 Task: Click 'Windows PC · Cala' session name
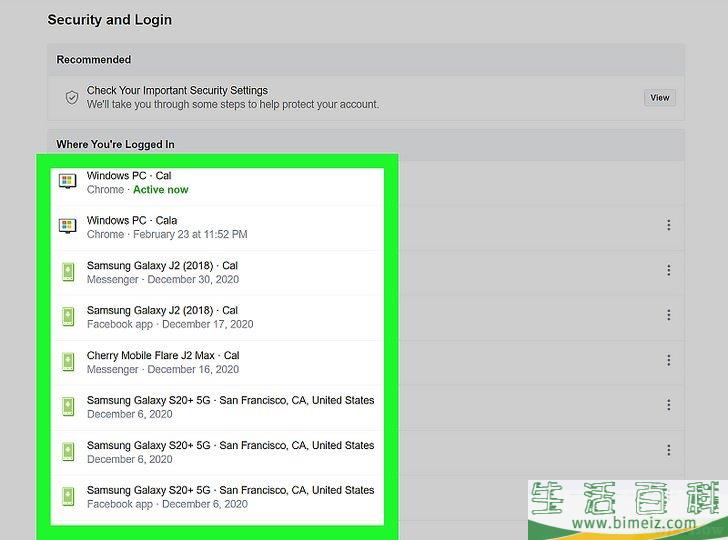point(132,220)
